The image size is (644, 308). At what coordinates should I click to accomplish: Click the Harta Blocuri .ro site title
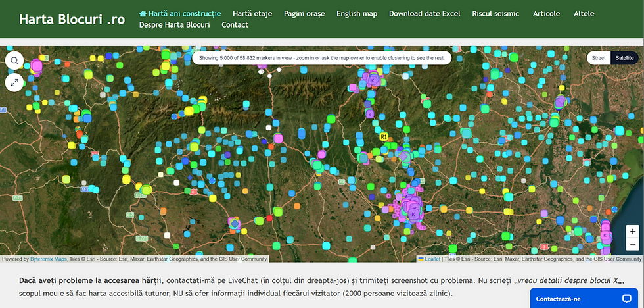[x=72, y=19]
